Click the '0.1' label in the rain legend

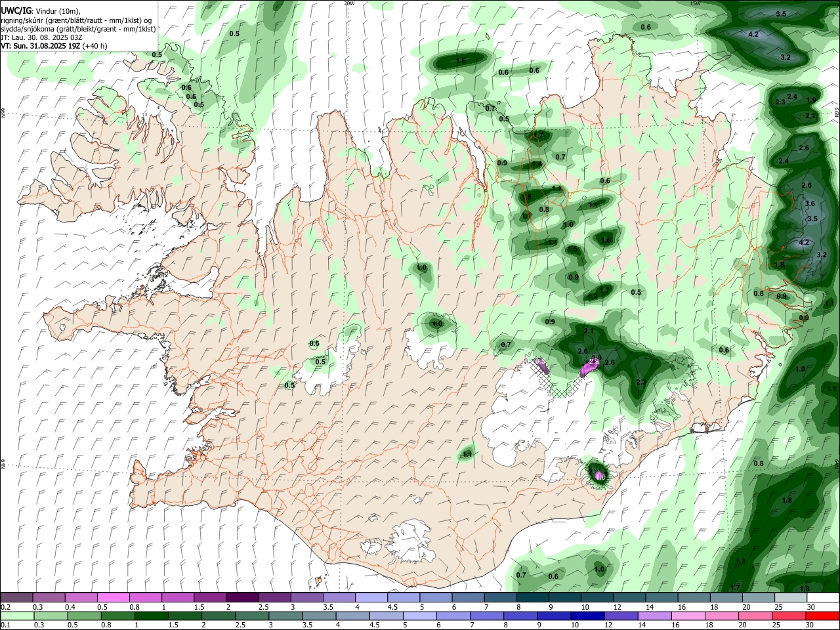(5, 625)
